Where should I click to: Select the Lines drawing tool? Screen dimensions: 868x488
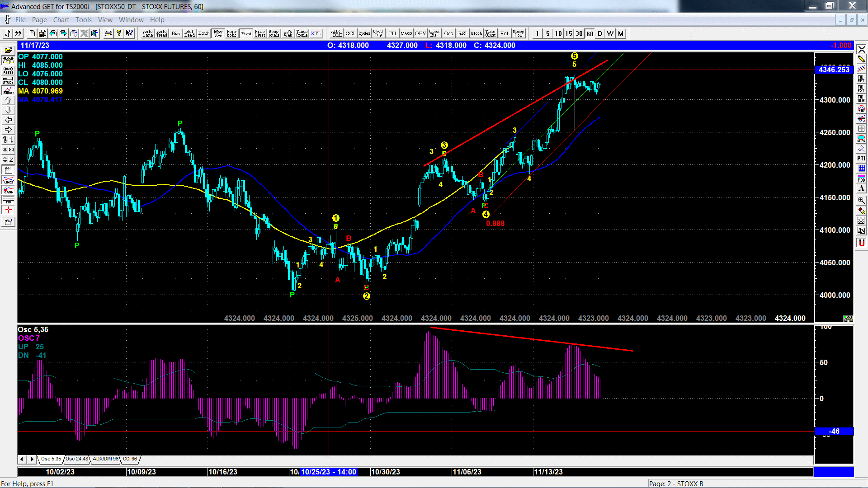click(8, 180)
